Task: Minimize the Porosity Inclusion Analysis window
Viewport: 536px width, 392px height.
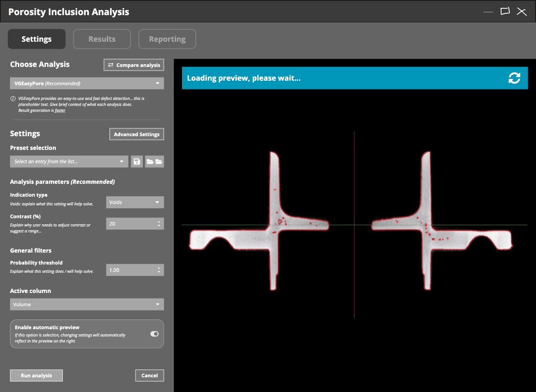Action: point(488,12)
